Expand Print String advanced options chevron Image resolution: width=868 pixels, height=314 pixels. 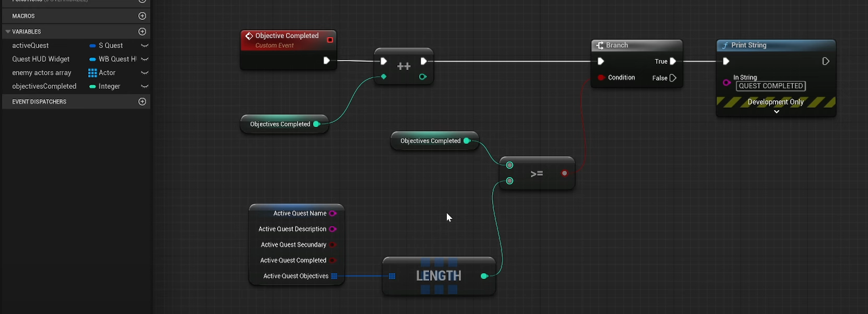(776, 112)
